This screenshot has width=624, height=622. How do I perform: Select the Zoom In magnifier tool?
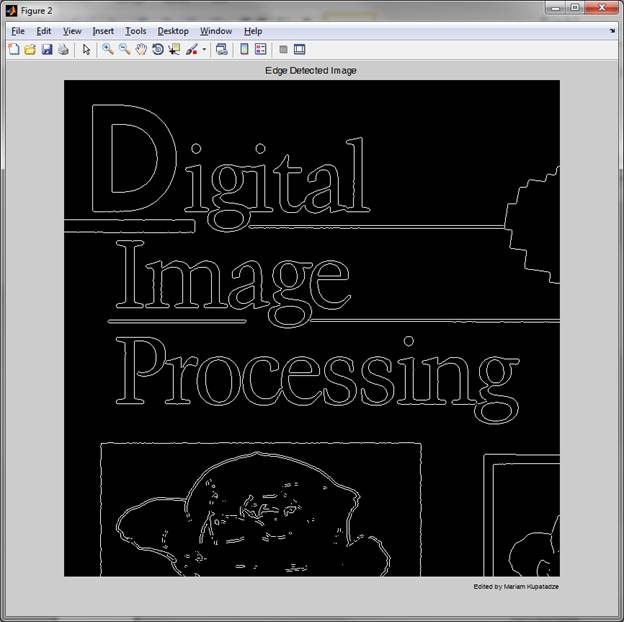(107, 49)
